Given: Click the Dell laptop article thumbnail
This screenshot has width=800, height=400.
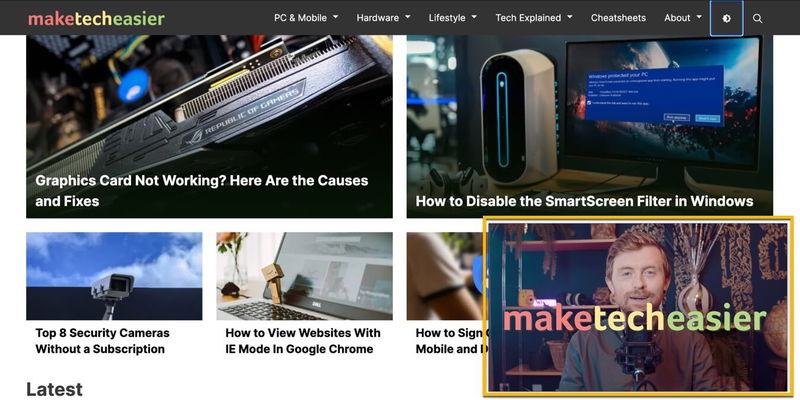Looking at the screenshot, I should coord(304,276).
